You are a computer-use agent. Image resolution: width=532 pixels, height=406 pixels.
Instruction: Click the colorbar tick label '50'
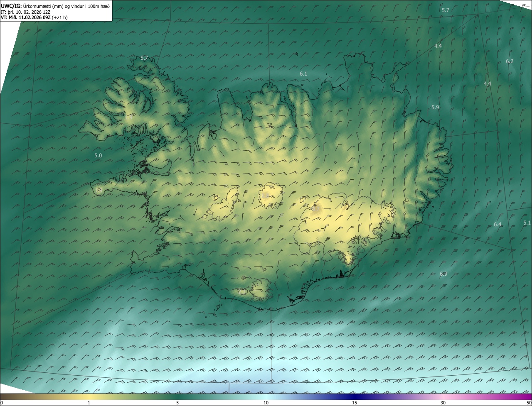[529, 403]
